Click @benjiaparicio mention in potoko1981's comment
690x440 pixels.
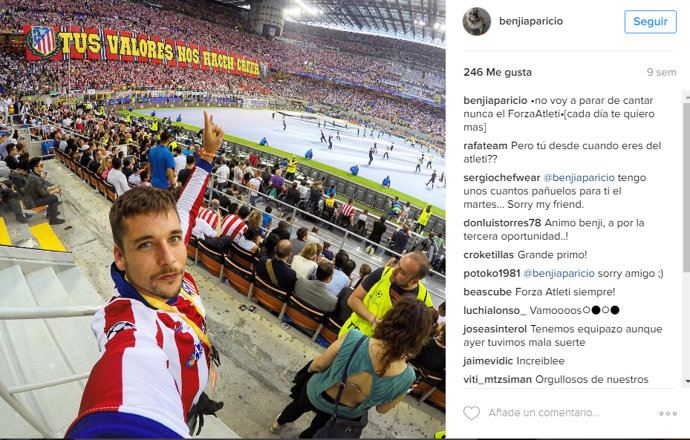[x=559, y=273]
